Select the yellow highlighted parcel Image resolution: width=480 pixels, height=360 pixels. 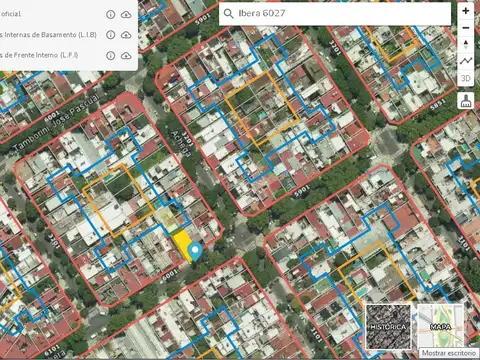coord(182,244)
